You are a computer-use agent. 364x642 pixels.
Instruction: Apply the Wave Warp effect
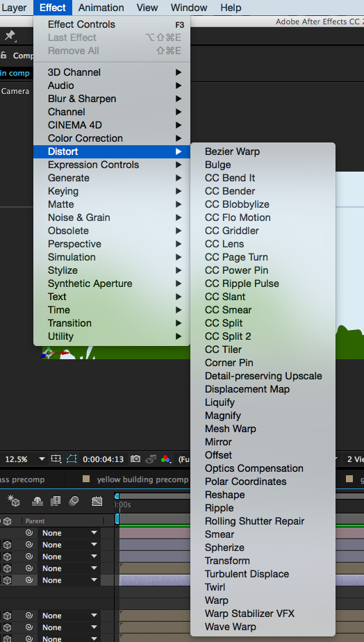(263, 627)
